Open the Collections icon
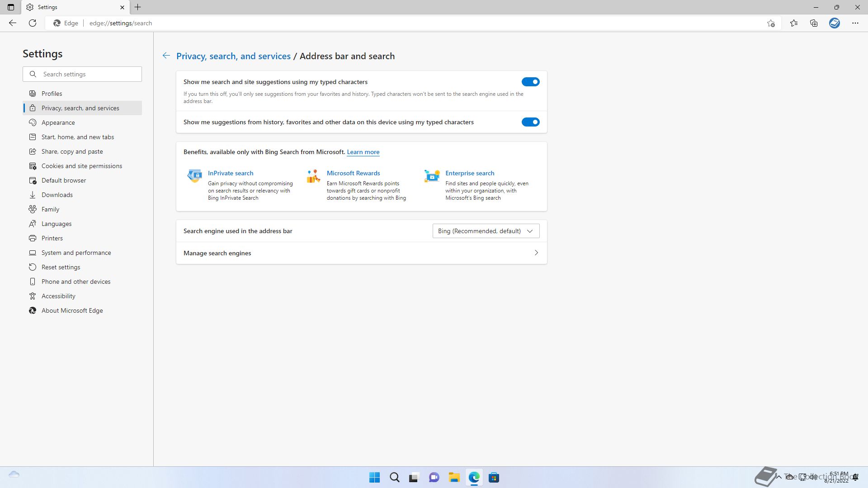 tap(814, 23)
